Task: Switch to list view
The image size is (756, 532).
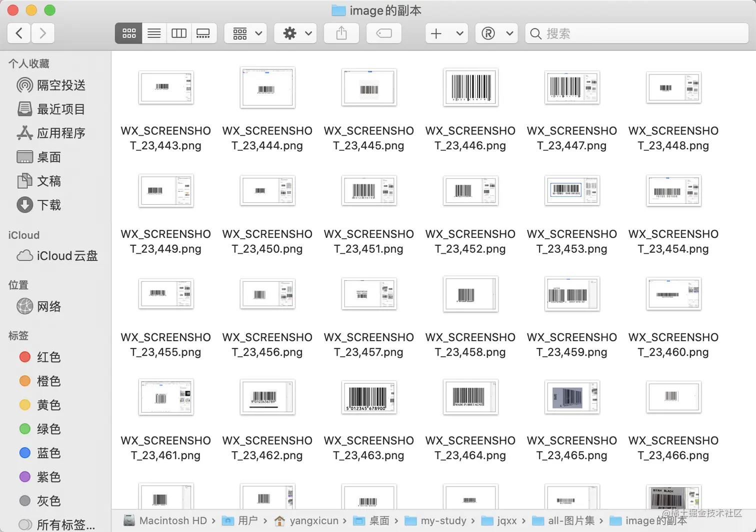Action: click(154, 33)
